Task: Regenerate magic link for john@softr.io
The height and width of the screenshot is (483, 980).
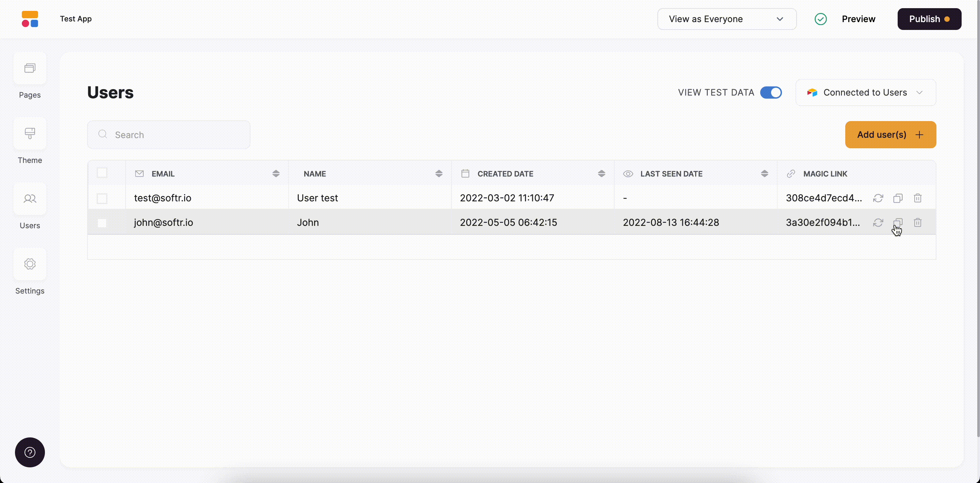Action: pyautogui.click(x=878, y=222)
